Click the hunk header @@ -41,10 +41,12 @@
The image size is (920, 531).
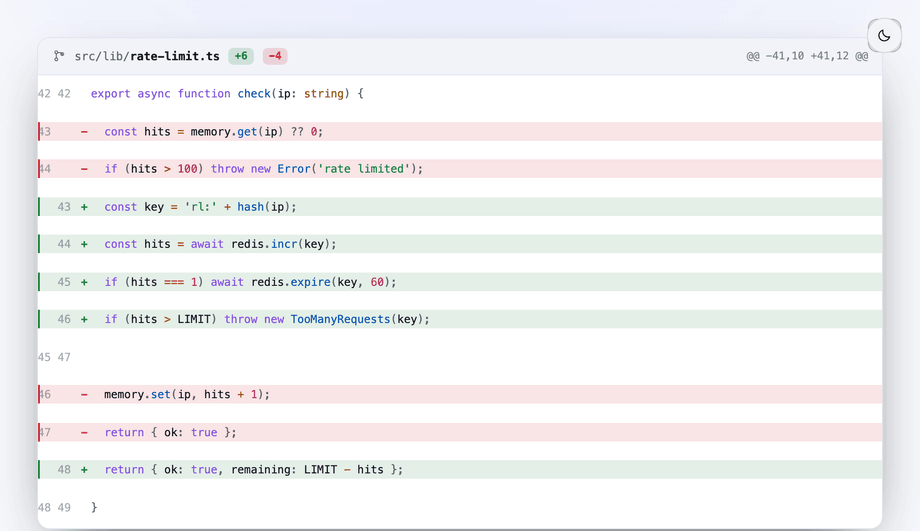click(807, 56)
